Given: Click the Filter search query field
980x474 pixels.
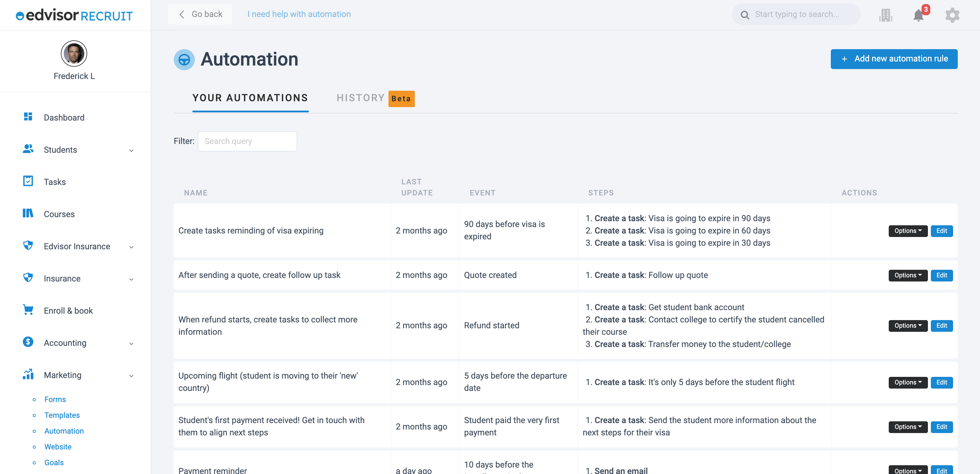Looking at the screenshot, I should (247, 141).
